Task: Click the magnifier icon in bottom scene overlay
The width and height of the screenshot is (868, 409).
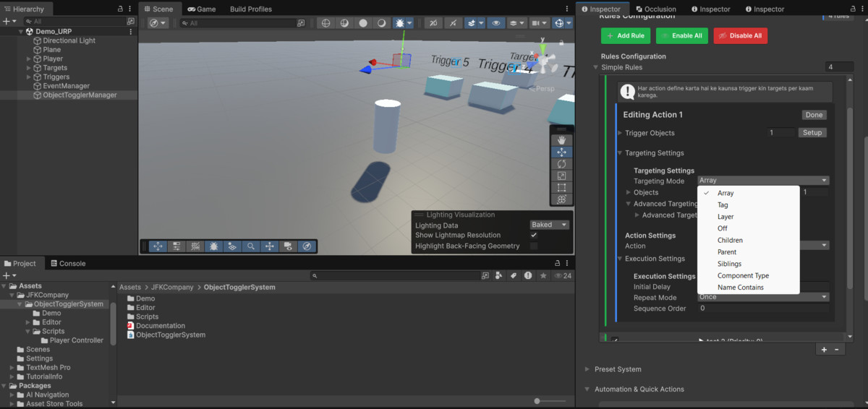Action: [x=251, y=246]
